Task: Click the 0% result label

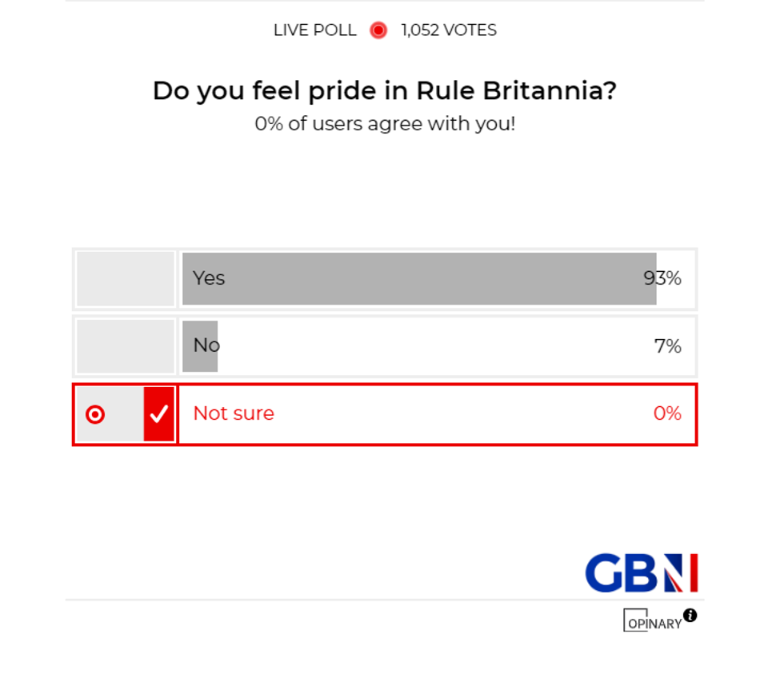Action: click(x=667, y=414)
